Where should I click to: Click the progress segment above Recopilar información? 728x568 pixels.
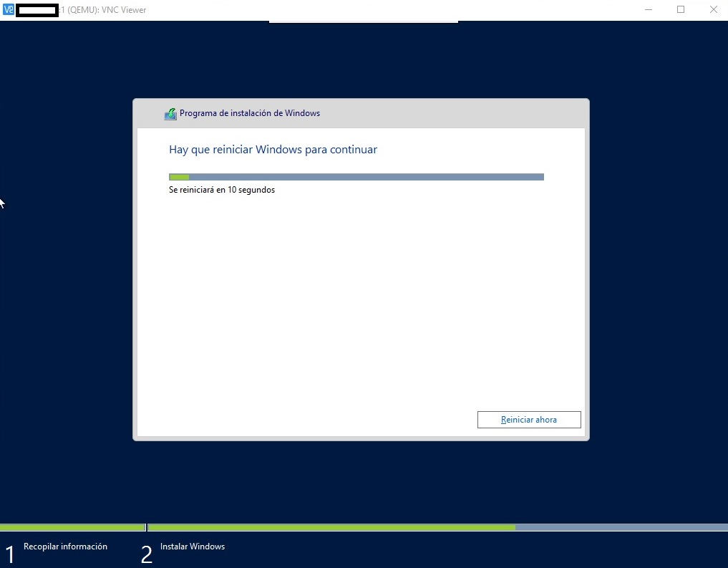click(72, 527)
